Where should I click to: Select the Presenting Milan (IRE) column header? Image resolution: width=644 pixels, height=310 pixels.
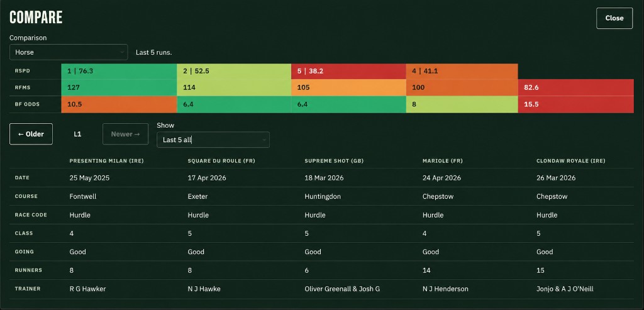click(x=106, y=161)
